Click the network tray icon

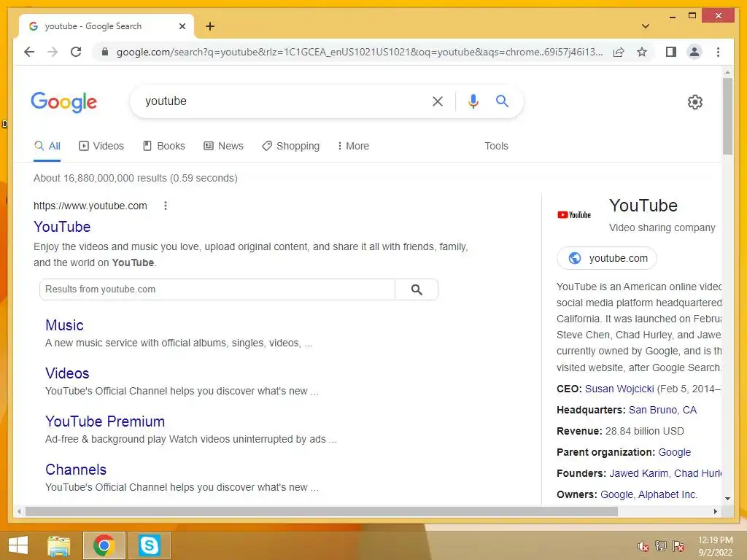(x=661, y=546)
